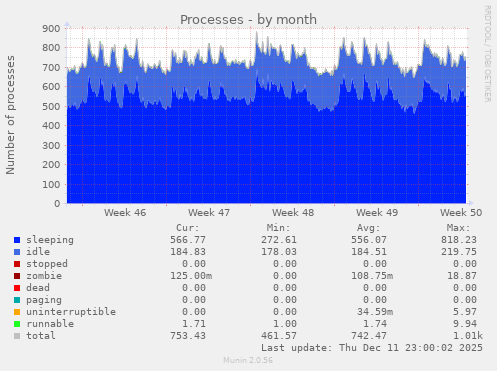Click the 500 y-axis tick label

click(x=51, y=107)
